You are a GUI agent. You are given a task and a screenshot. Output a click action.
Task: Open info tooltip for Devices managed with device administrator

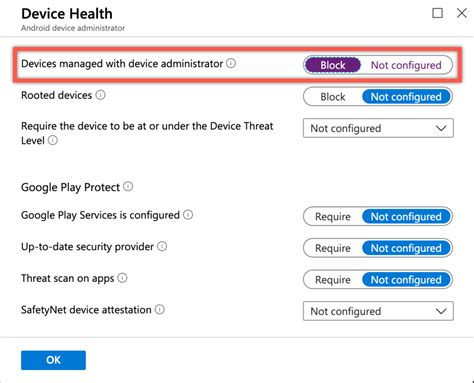(231, 63)
